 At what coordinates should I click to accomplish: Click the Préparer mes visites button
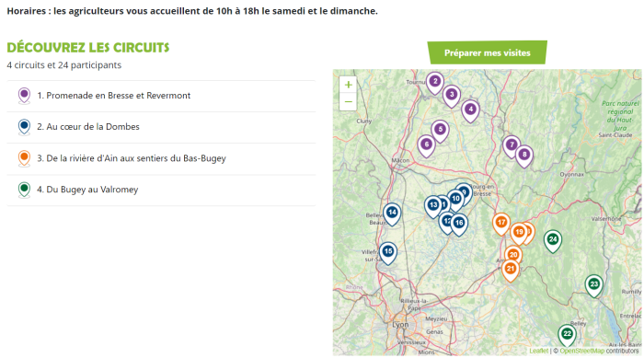click(487, 52)
